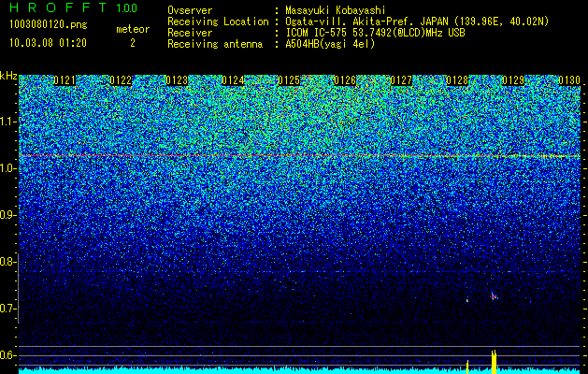Screen dimensions: 588x374
Task: Click the 'Ovserver' field label
Action: 190,10
